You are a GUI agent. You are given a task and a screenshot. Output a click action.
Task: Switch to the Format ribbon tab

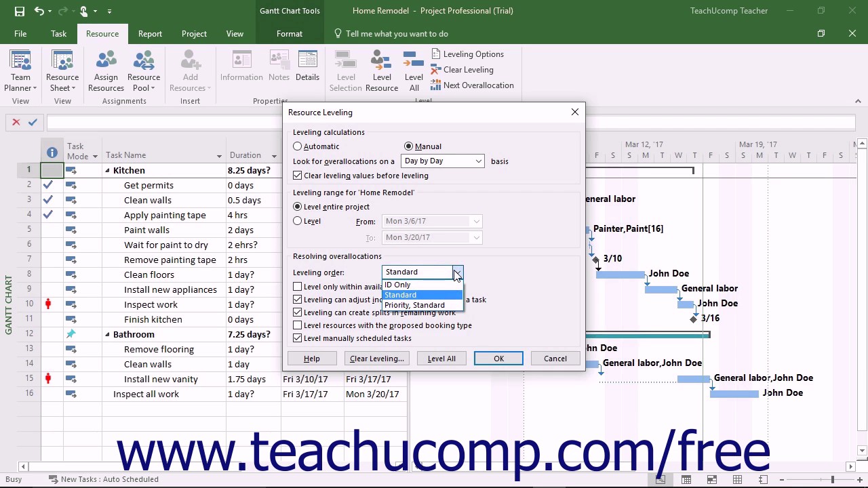point(290,34)
